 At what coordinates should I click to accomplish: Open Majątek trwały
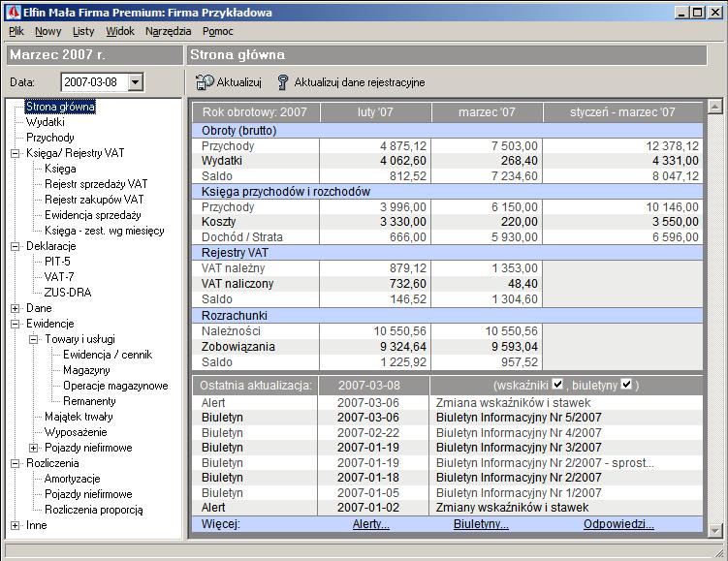(79, 417)
